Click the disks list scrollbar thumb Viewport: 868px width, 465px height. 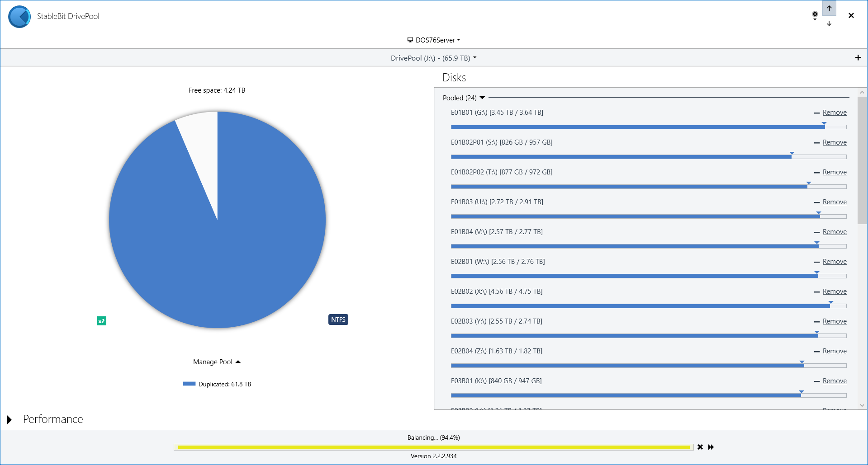click(x=862, y=160)
